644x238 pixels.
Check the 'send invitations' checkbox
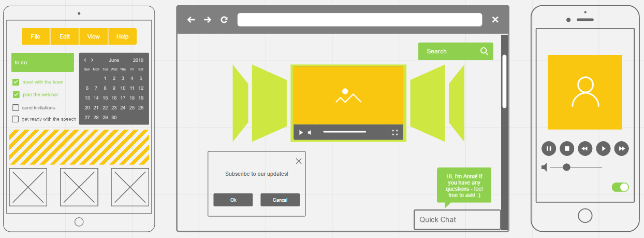point(16,108)
